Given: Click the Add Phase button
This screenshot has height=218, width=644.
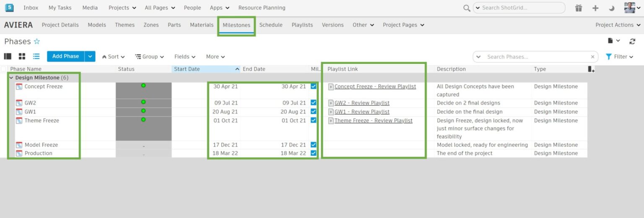Looking at the screenshot, I should click(65, 56).
